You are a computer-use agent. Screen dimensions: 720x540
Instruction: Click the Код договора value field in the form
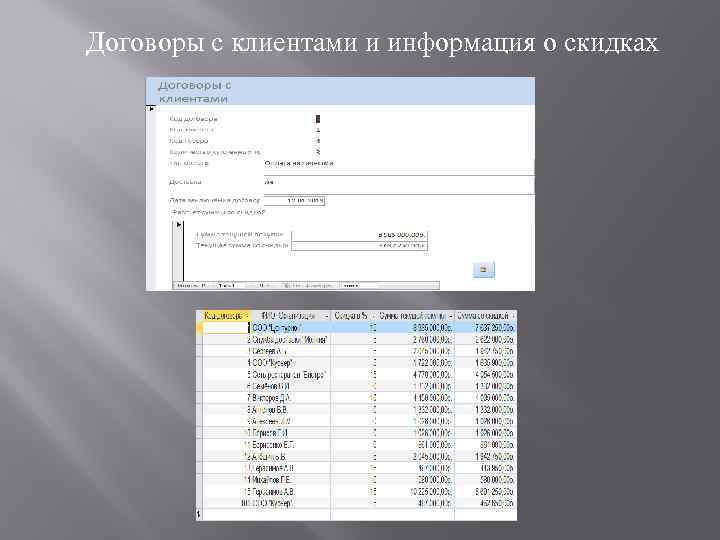coord(318,119)
